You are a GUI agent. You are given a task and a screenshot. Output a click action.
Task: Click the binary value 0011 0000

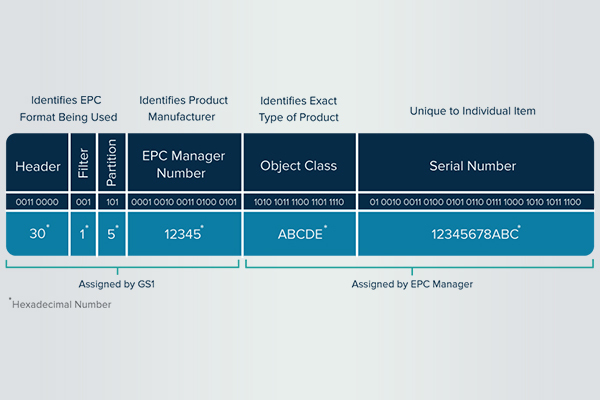(x=36, y=202)
